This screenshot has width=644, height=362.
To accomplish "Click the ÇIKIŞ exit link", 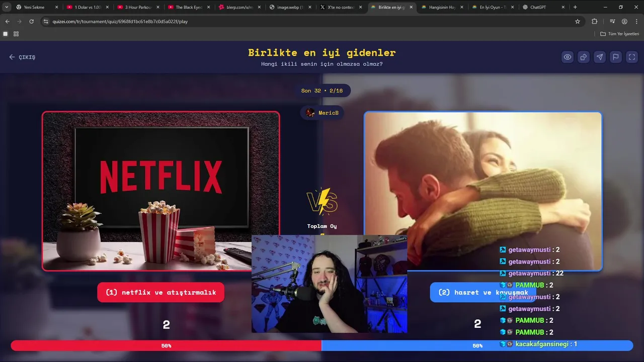I will (x=22, y=57).
